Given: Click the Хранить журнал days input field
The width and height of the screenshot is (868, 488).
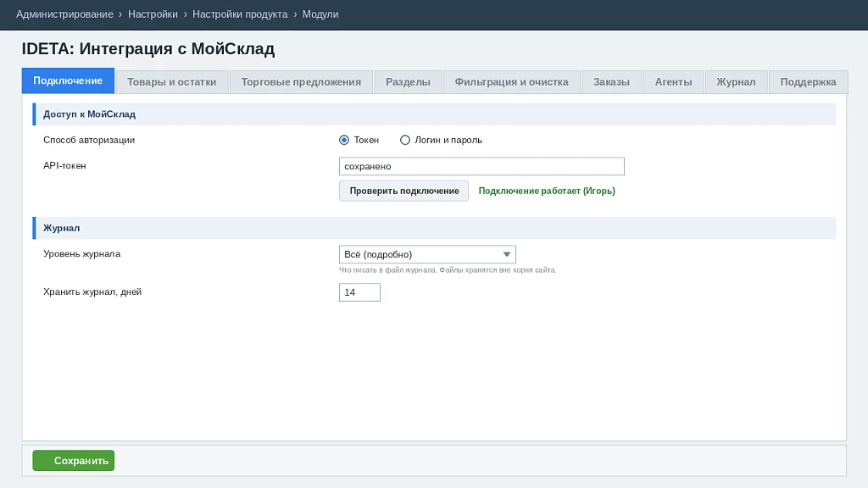Looking at the screenshot, I should coord(359,292).
